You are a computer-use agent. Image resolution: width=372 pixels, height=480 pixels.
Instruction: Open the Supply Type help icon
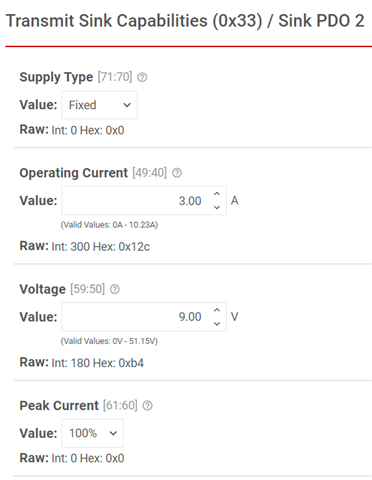[x=142, y=77]
